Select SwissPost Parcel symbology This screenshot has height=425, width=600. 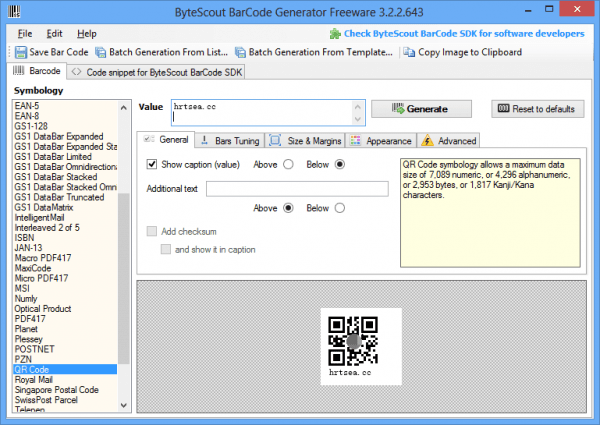tap(46, 400)
